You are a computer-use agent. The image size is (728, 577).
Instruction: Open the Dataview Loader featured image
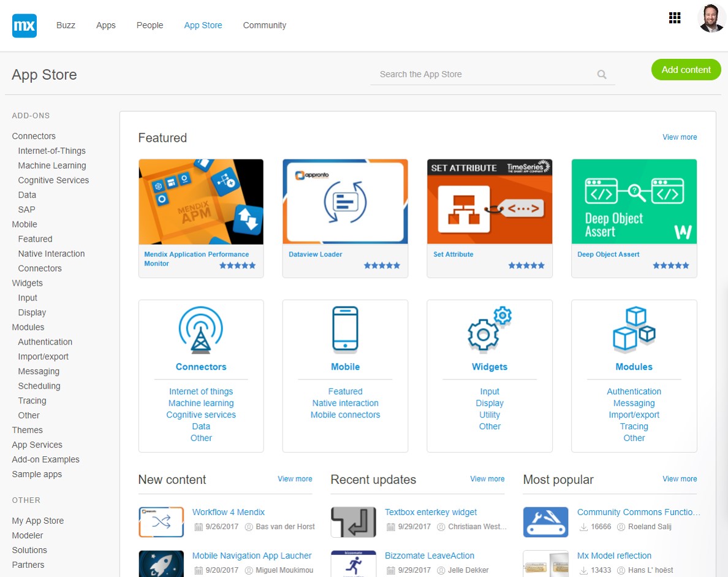click(x=346, y=202)
